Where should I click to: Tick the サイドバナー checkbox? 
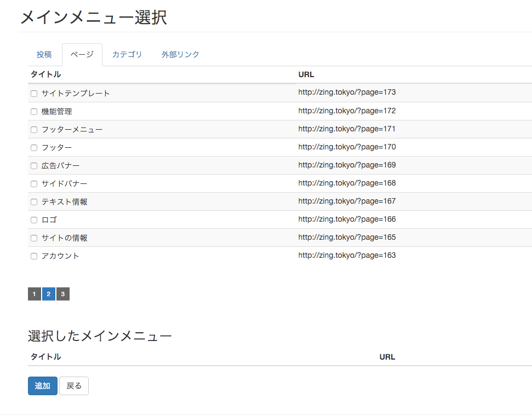click(34, 184)
